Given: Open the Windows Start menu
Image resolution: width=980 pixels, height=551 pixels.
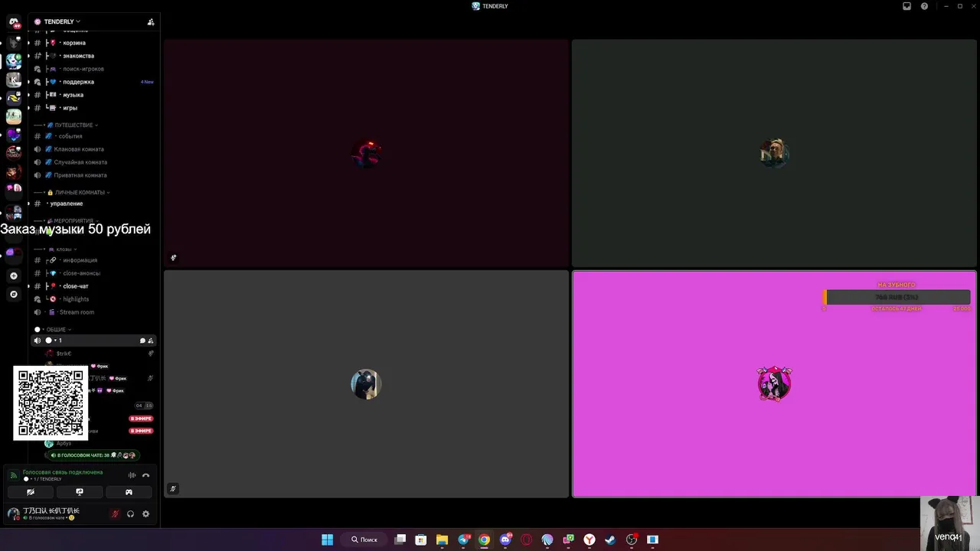Looking at the screenshot, I should [327, 540].
